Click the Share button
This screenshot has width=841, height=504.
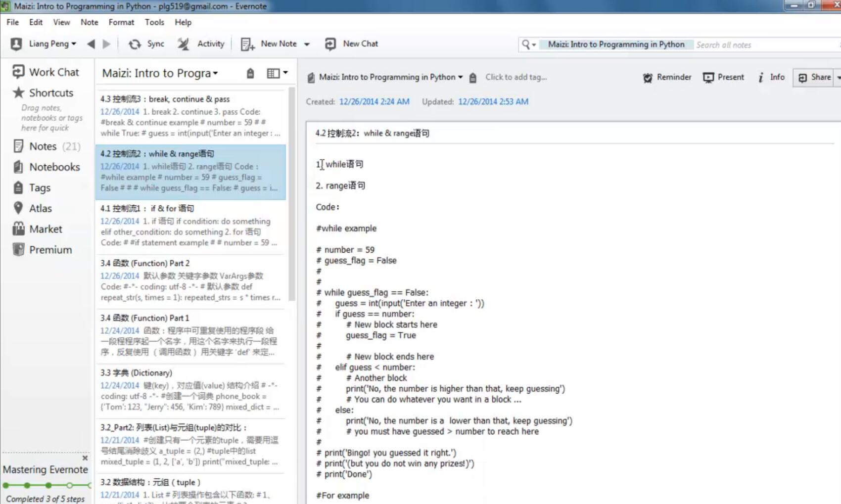[814, 78]
